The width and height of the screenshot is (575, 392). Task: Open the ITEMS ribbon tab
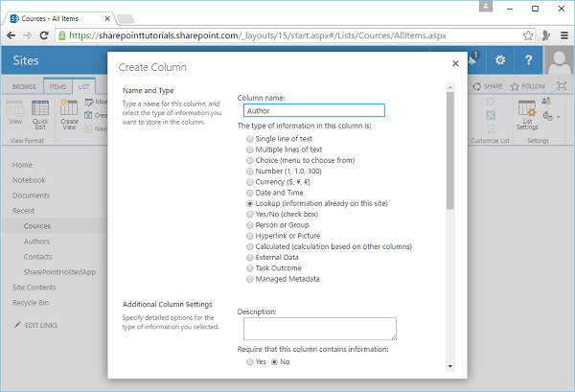tap(57, 86)
